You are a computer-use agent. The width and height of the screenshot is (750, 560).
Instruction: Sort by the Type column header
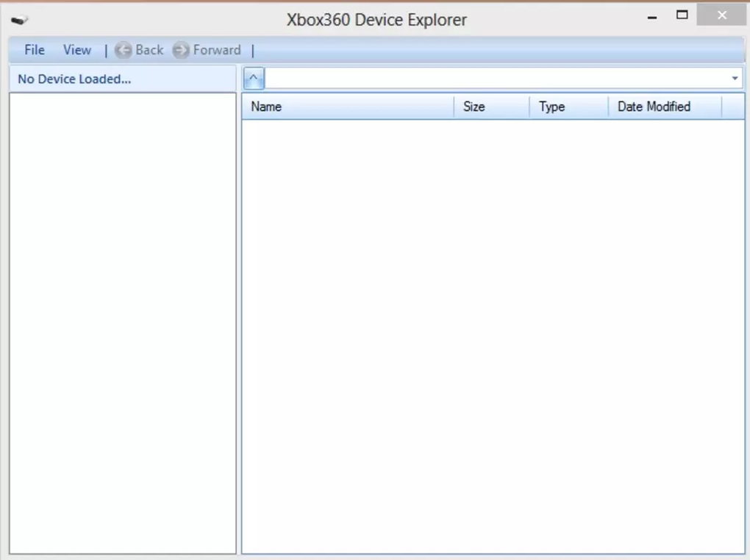tap(568, 106)
